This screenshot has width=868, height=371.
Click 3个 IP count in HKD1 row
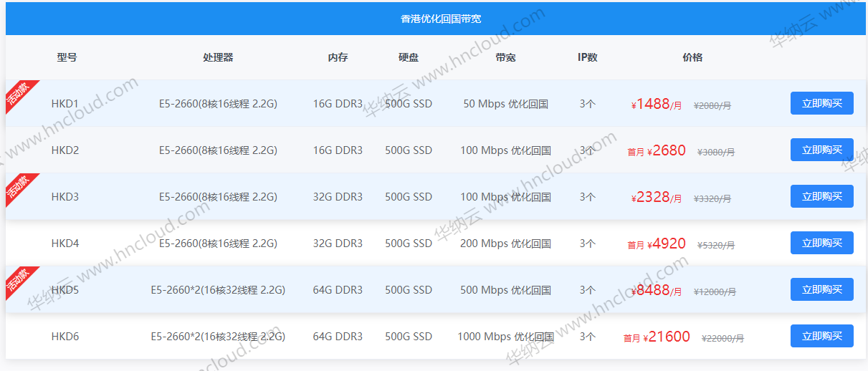tap(587, 104)
